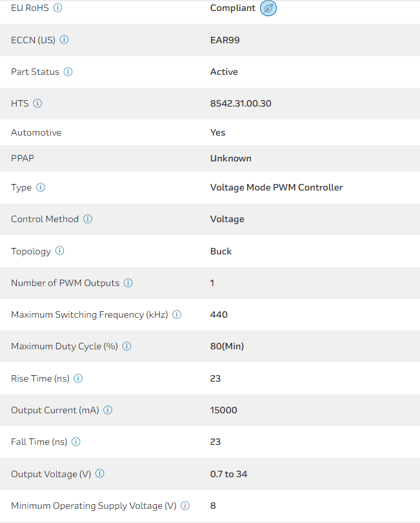Click Maximum Switching Frequency info icon
This screenshot has width=420, height=523.
pyautogui.click(x=177, y=314)
